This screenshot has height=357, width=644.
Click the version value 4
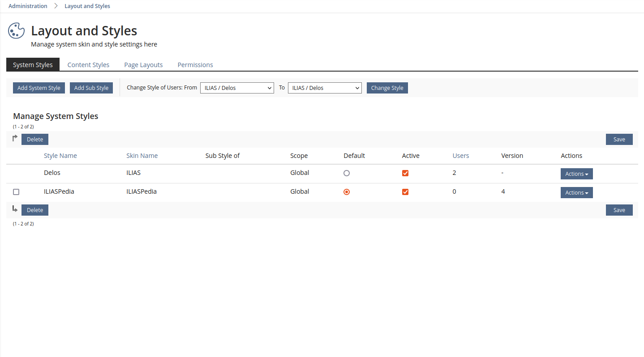tap(503, 191)
